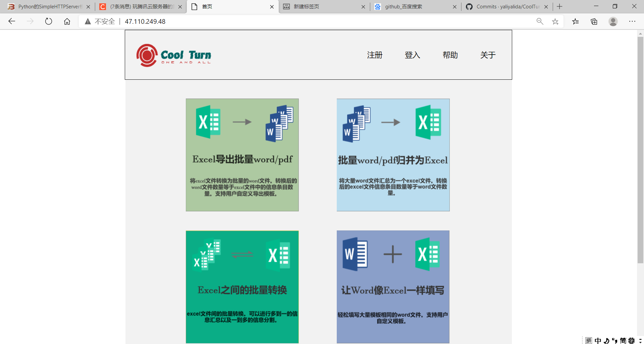Click Word icon in purple fill card
The width and height of the screenshot is (644, 344).
[355, 254]
